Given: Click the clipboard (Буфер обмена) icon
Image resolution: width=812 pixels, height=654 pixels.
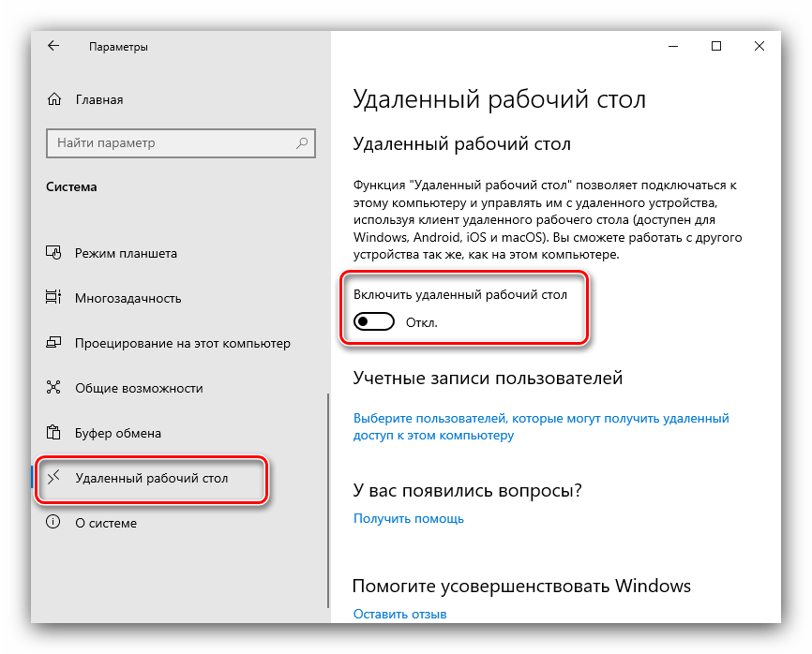Looking at the screenshot, I should [x=53, y=432].
